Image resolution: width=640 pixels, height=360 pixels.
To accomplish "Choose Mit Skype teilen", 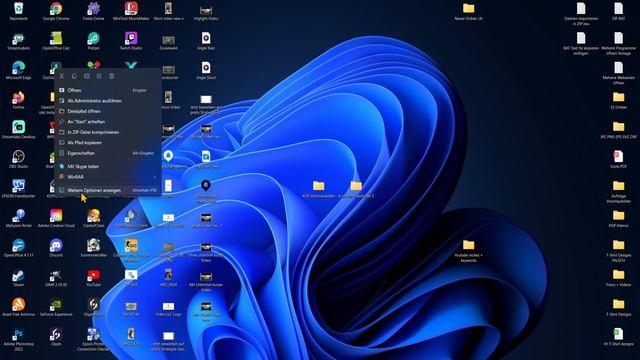I will pos(108,167).
